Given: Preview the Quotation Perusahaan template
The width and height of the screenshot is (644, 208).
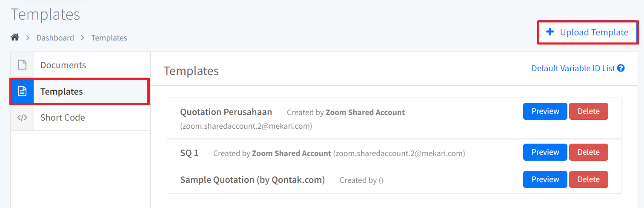Looking at the screenshot, I should click(x=545, y=111).
